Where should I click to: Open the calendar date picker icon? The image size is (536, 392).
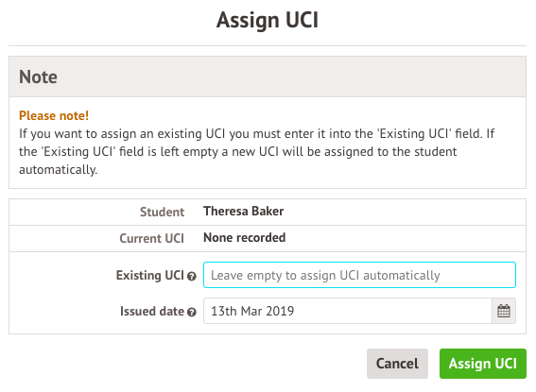point(504,311)
